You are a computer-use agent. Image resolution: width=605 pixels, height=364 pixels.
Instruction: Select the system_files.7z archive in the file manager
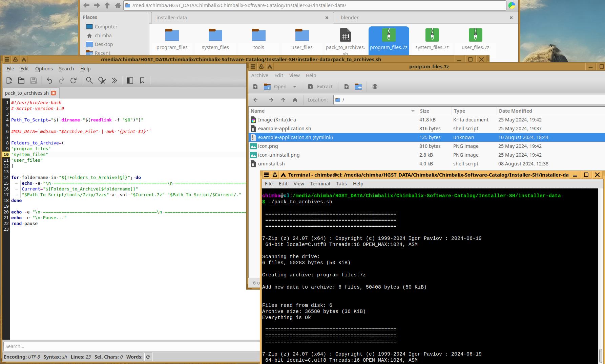tap(432, 39)
